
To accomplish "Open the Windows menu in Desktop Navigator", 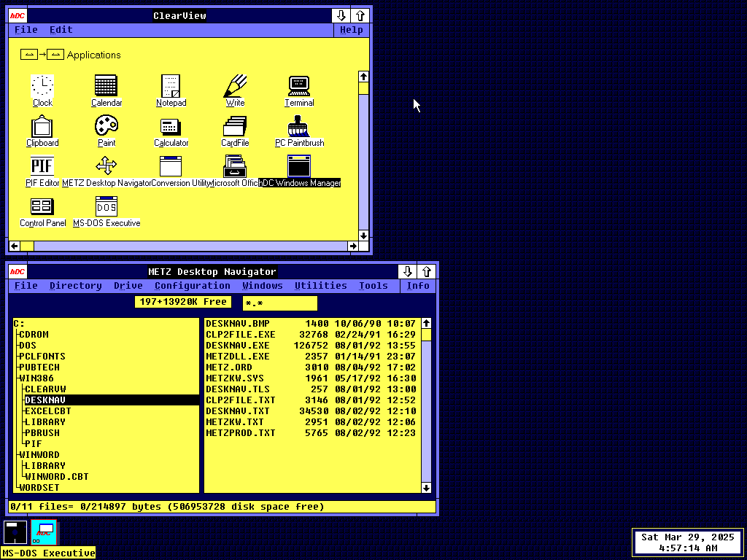I will (263, 286).
